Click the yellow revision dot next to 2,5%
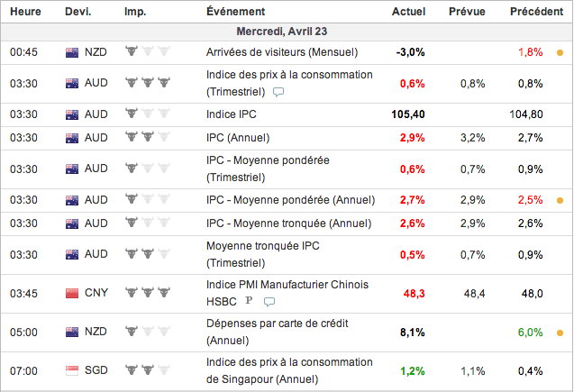The width and height of the screenshot is (574, 392). click(560, 200)
